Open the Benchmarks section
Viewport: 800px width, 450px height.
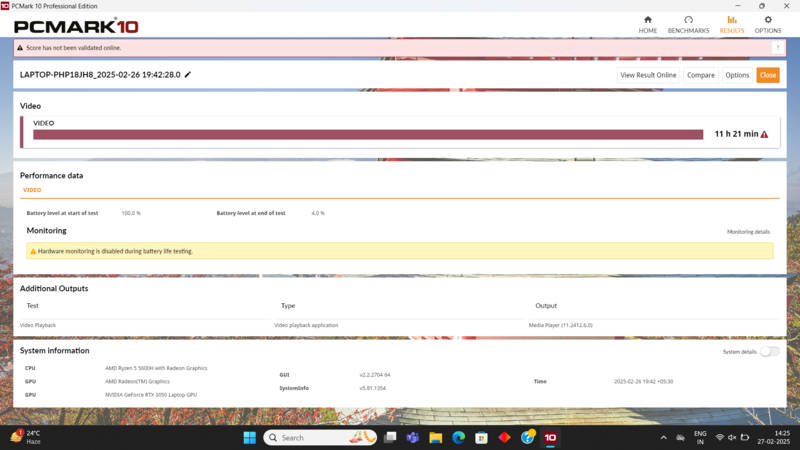click(x=688, y=24)
